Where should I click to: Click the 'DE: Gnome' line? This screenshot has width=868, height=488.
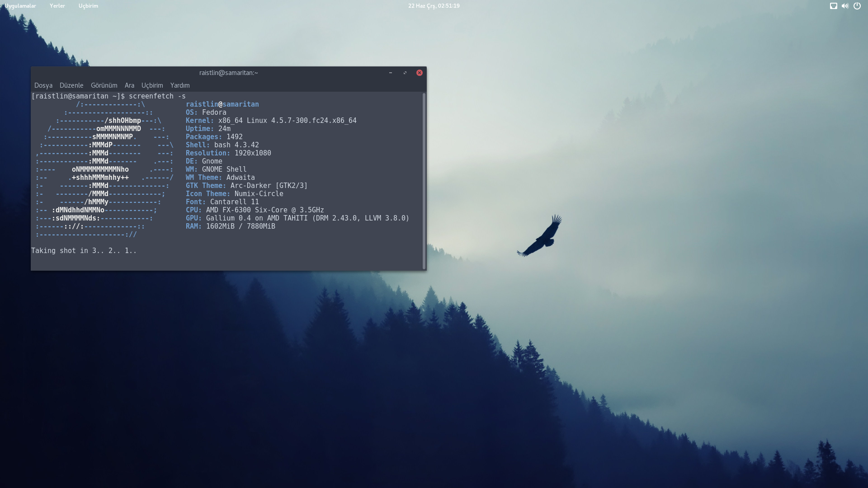pyautogui.click(x=204, y=161)
